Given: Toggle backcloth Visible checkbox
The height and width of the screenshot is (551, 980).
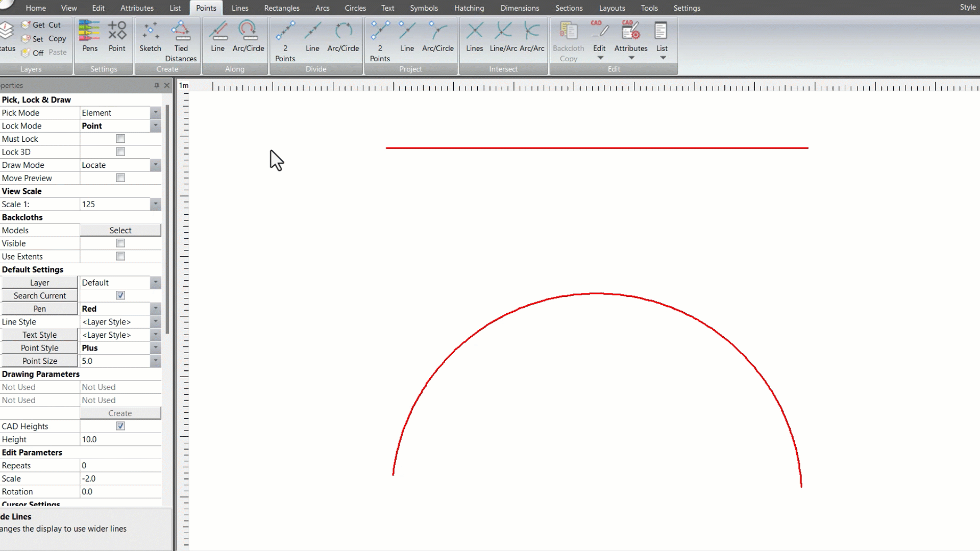Looking at the screenshot, I should point(120,243).
